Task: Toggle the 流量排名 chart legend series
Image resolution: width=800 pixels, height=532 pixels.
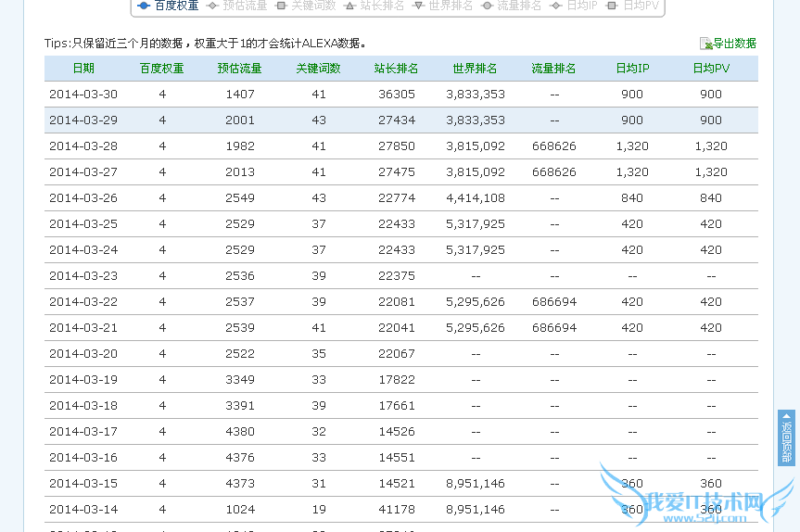Action: point(511,6)
